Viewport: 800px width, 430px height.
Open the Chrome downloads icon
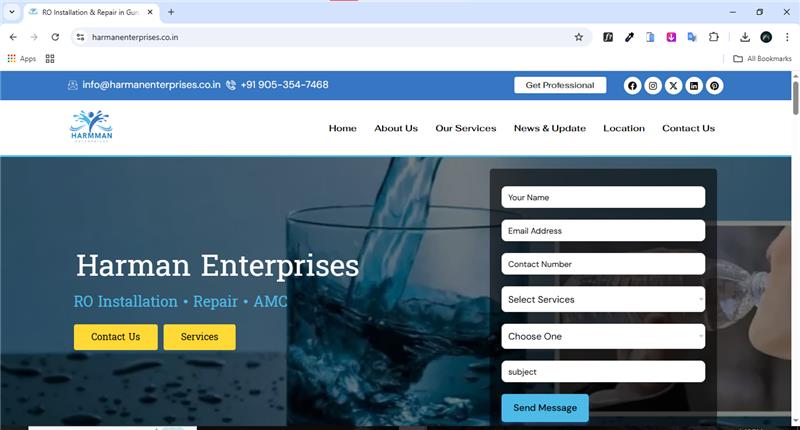click(x=745, y=37)
